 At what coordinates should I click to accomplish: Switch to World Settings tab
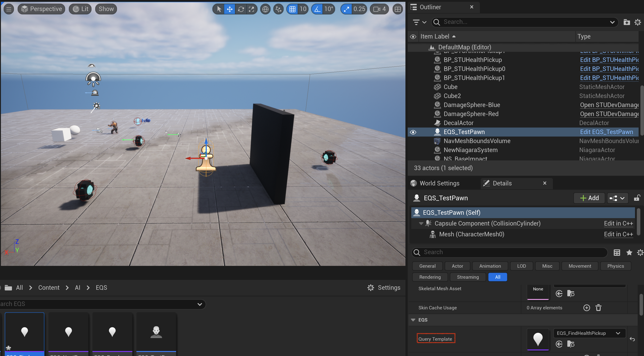point(439,183)
